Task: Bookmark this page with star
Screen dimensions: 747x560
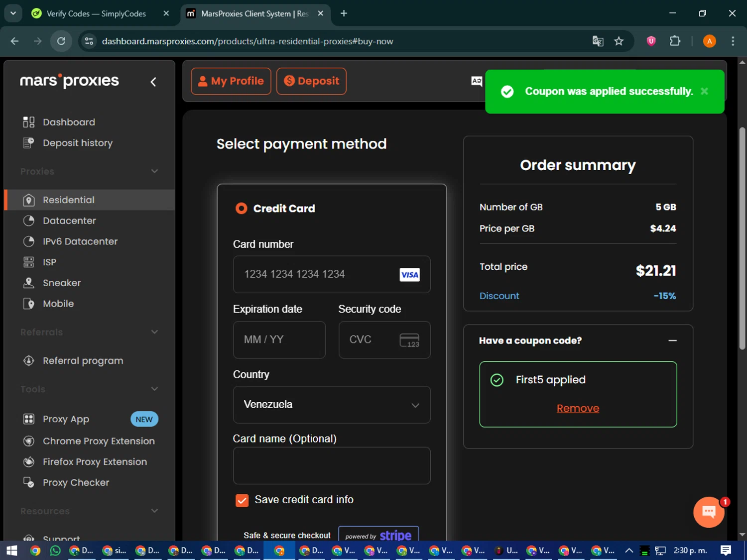Action: click(619, 41)
